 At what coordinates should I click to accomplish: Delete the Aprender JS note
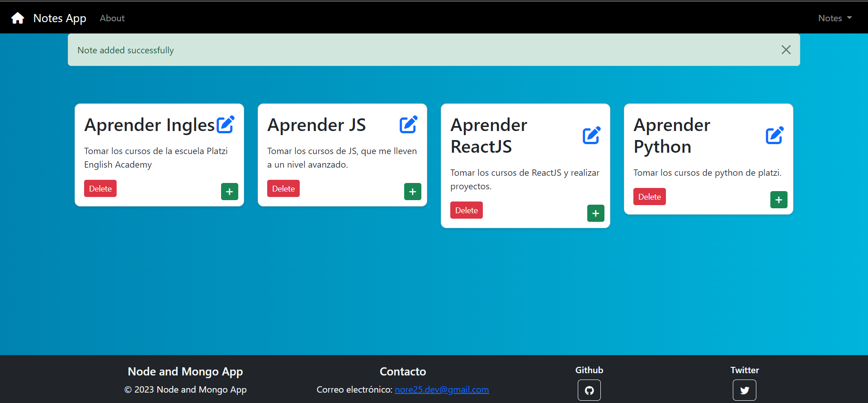tap(283, 188)
